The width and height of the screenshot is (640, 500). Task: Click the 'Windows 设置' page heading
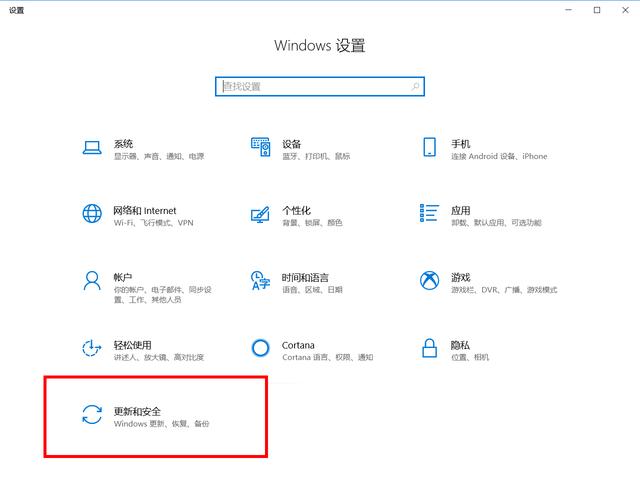pyautogui.click(x=320, y=45)
